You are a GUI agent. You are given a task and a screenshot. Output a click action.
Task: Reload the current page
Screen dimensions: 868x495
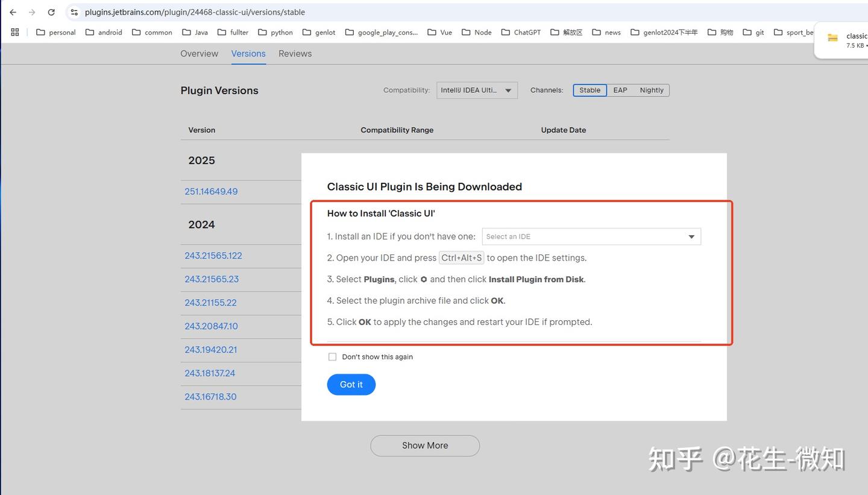pyautogui.click(x=51, y=11)
